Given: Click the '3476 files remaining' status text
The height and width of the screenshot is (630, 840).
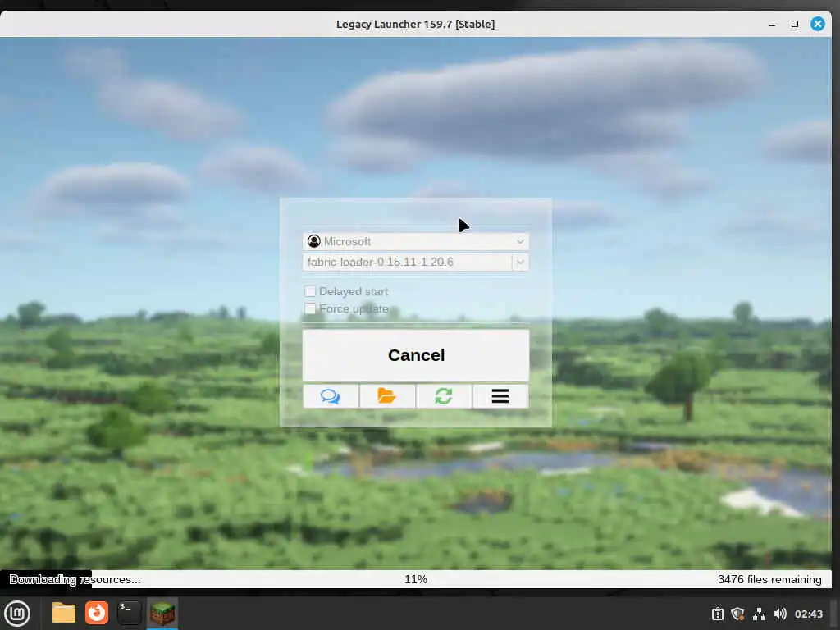Looking at the screenshot, I should click(x=769, y=579).
